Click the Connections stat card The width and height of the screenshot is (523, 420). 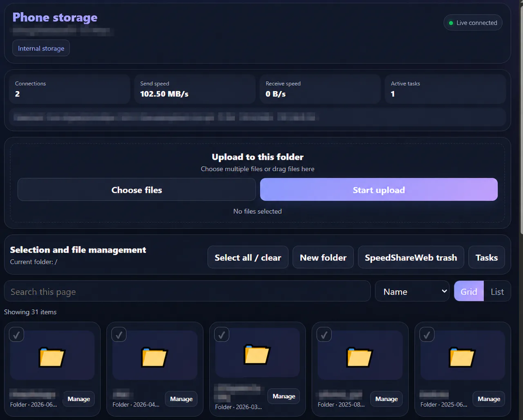pos(69,89)
